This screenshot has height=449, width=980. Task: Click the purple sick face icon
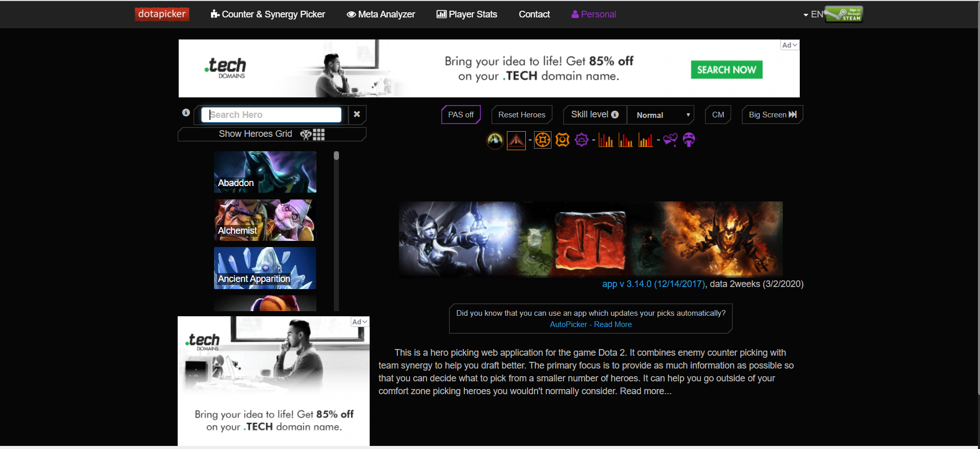point(689,139)
